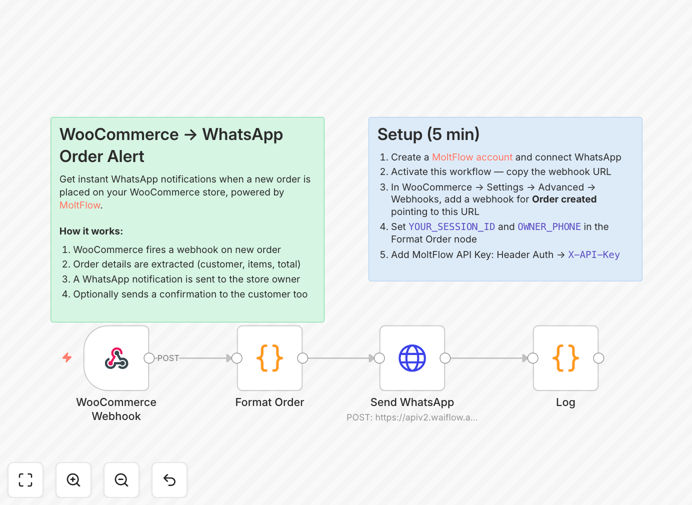Click the 'Log' node label

tap(565, 402)
